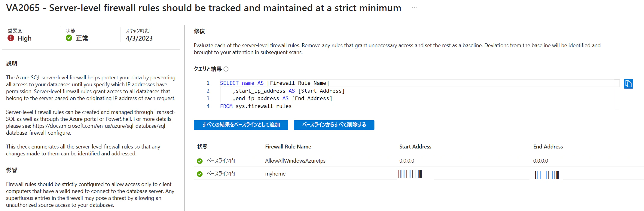Image resolution: width=644 pixels, height=211 pixels.
Task: Click the 状態 column header
Action: click(202, 146)
